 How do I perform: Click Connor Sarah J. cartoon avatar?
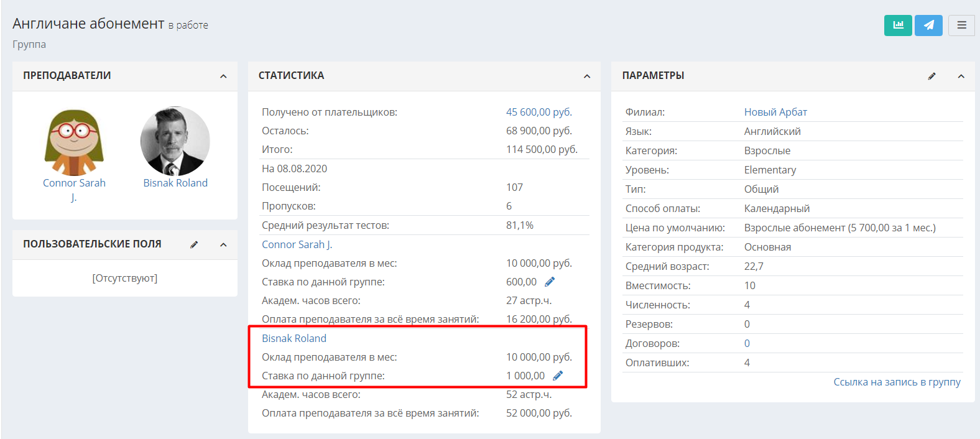pos(74,142)
